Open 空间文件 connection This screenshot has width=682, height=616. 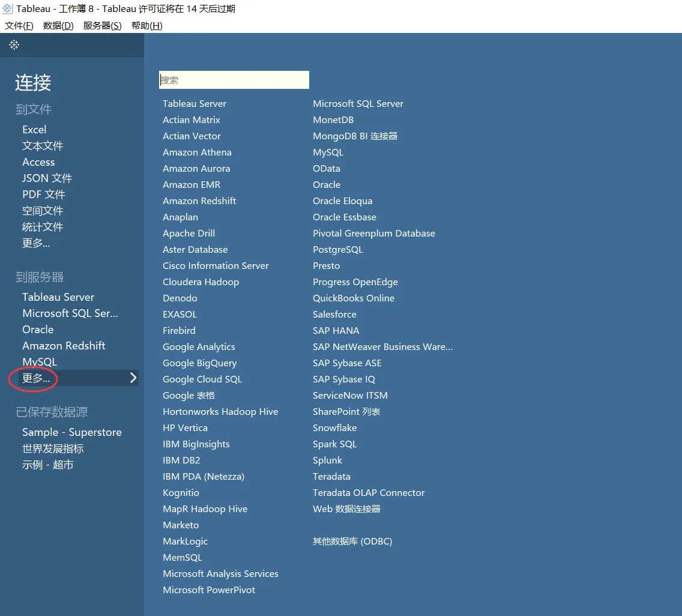[43, 211]
